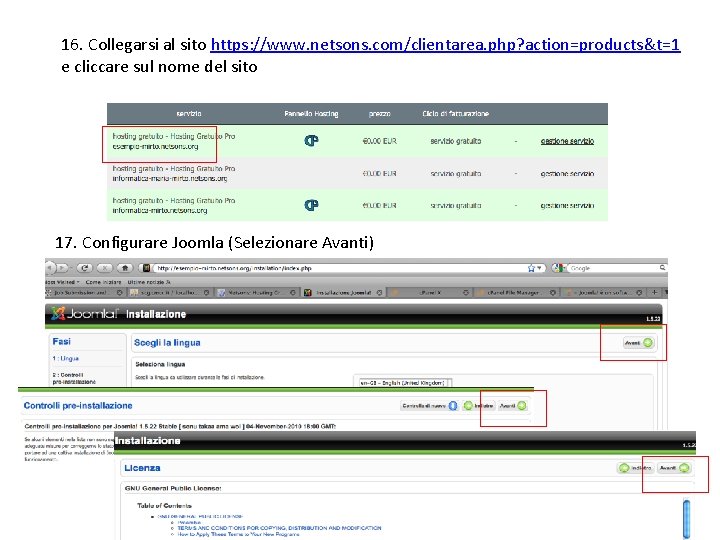Screen dimensions: 720x540
Task: Click the browser forward arrow button
Action: coord(63,268)
